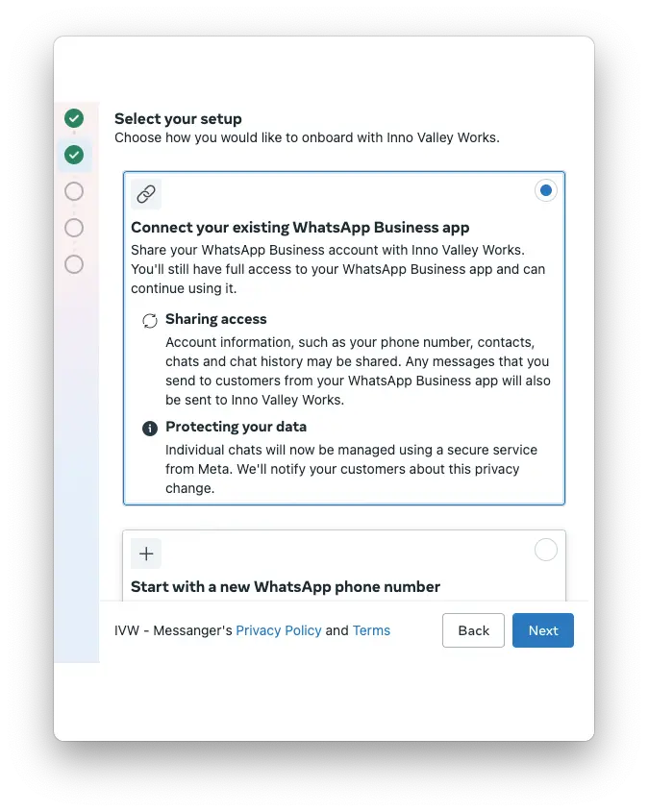Click the third step circle in the sidebar
Viewport: 648px width, 812px height.
pos(74,191)
